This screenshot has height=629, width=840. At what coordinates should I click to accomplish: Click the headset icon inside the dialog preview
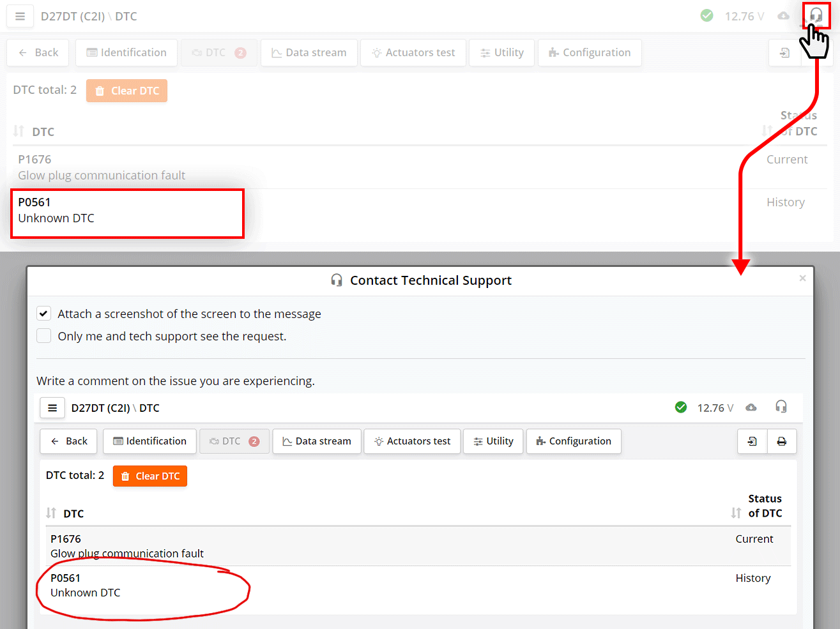pos(781,407)
